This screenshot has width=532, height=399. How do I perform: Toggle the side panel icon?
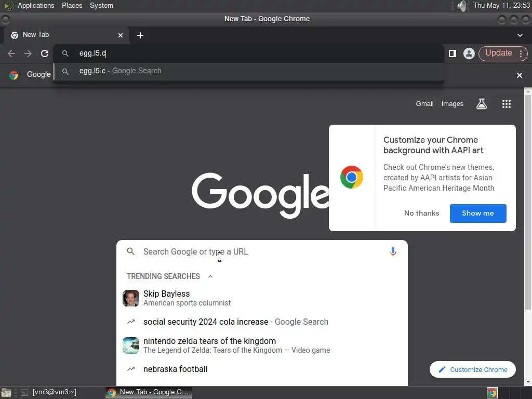tap(453, 54)
